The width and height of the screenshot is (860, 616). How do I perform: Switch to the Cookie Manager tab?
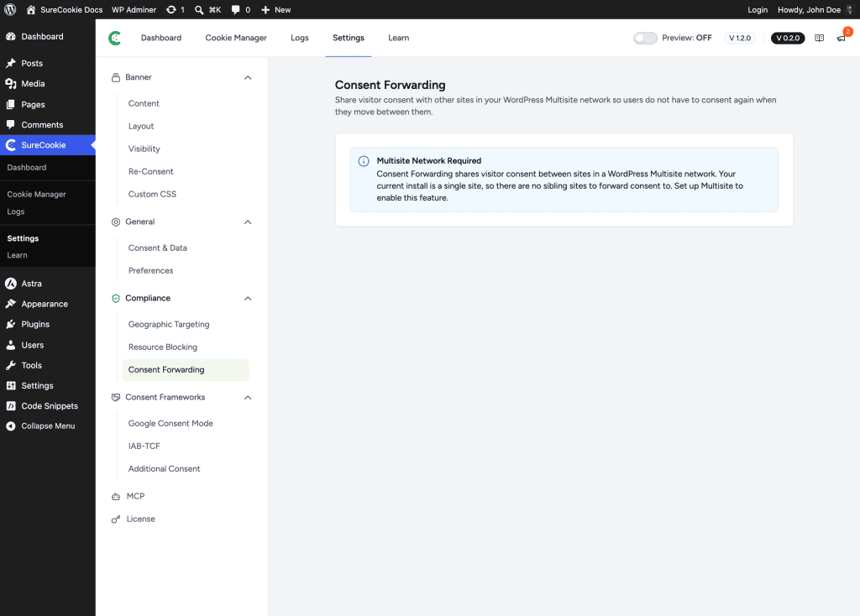pos(236,38)
